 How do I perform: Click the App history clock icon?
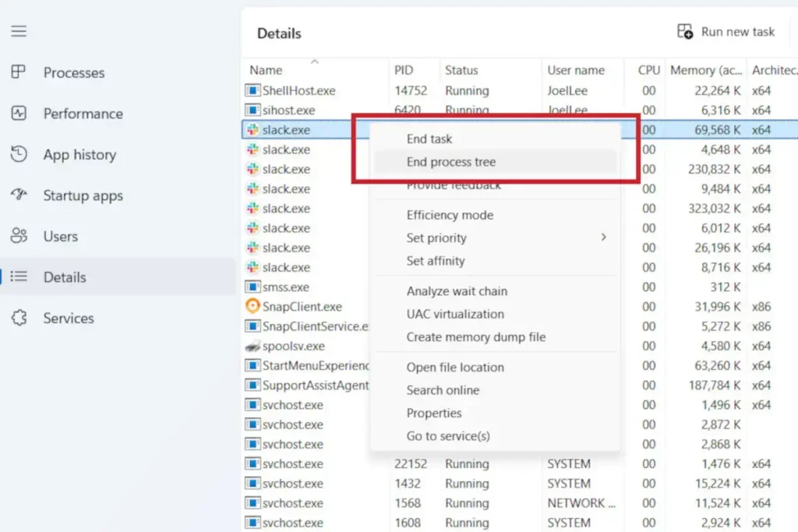(x=19, y=154)
